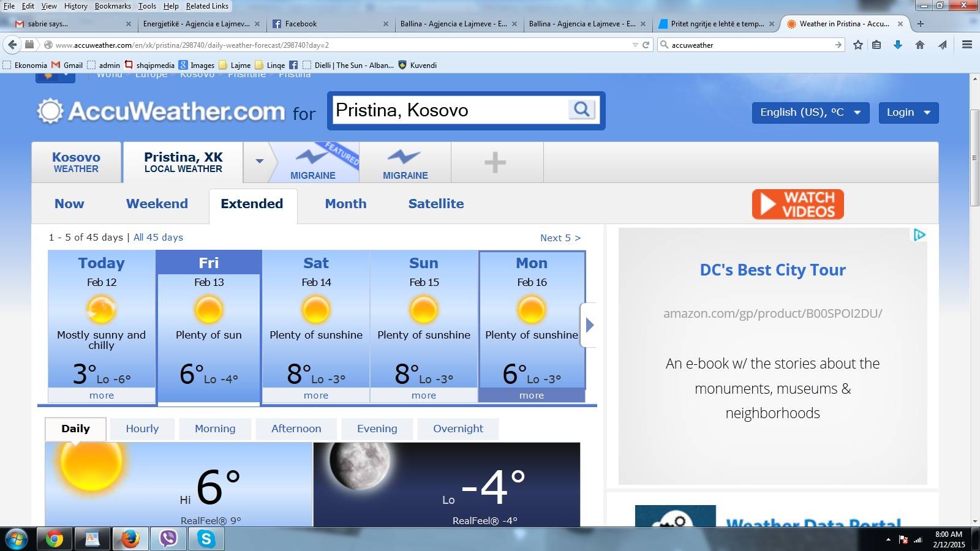Screen dimensions: 980x551
Task: Select the Morning forecast tab
Action: [x=215, y=429]
